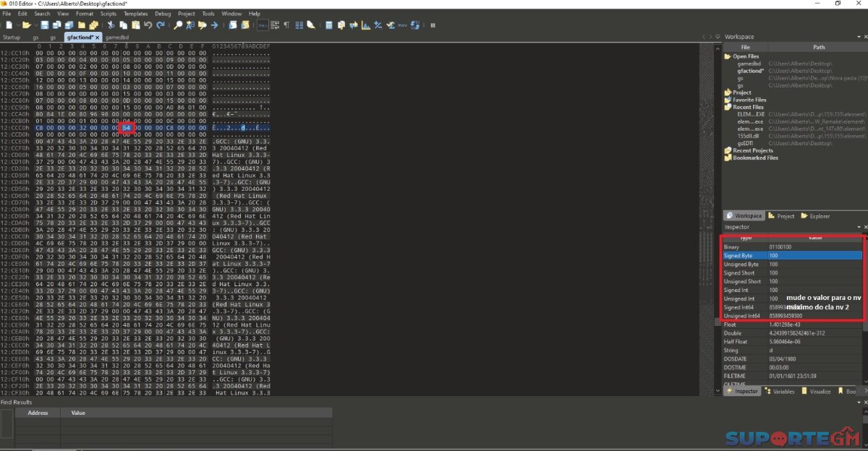868x451 pixels.
Task: Select 155dll.dll in Recent Files
Action: [x=747, y=136]
